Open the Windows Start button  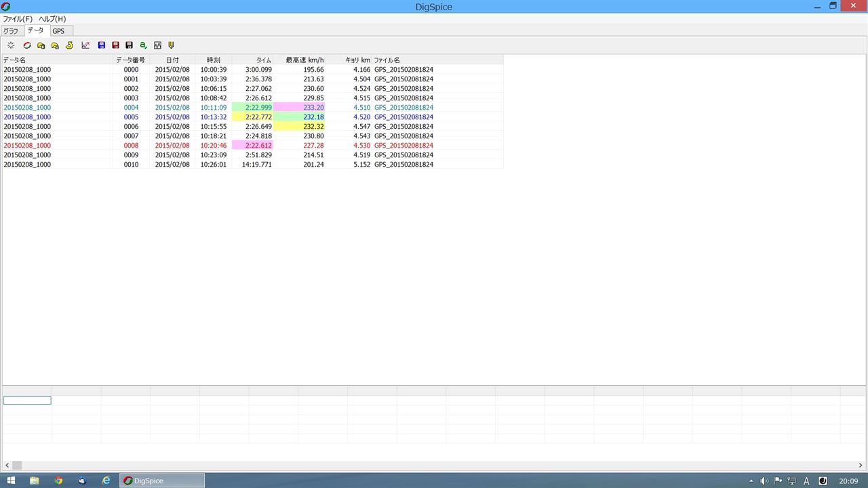pyautogui.click(x=12, y=481)
